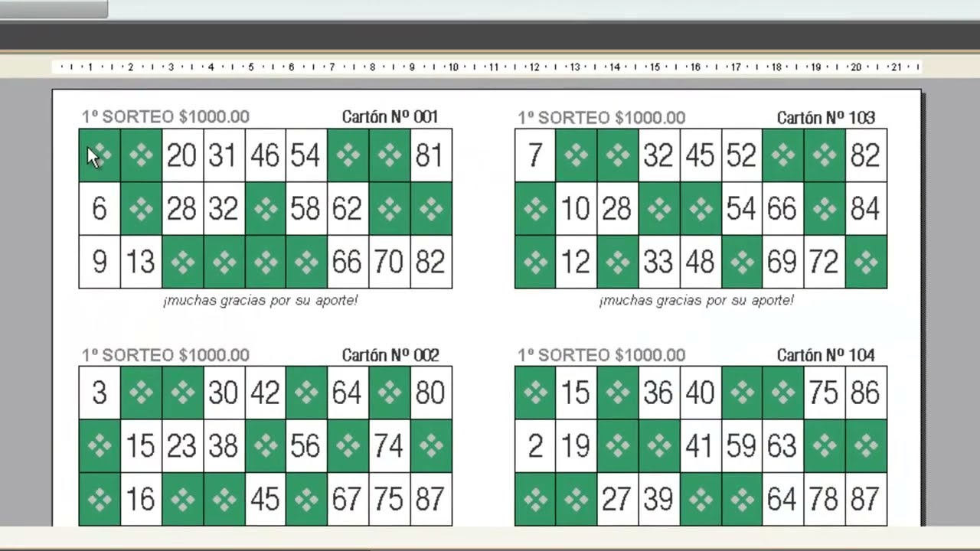Viewport: 980px width, 551px height.
Task: Select "1º SORTEO $1000.00" heading above Cartón 001
Action: (x=165, y=116)
